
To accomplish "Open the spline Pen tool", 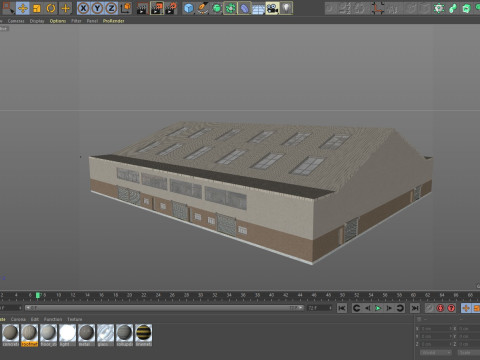I will tap(202, 8).
